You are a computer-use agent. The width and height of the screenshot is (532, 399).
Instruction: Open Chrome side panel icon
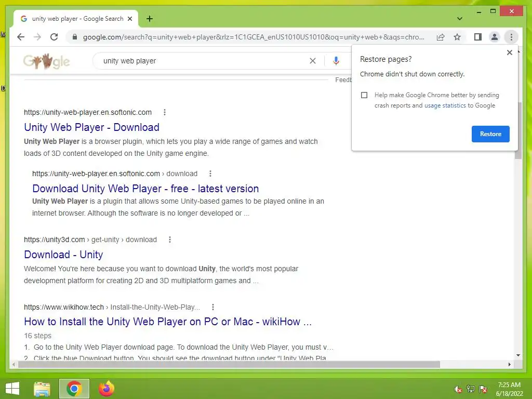478,37
